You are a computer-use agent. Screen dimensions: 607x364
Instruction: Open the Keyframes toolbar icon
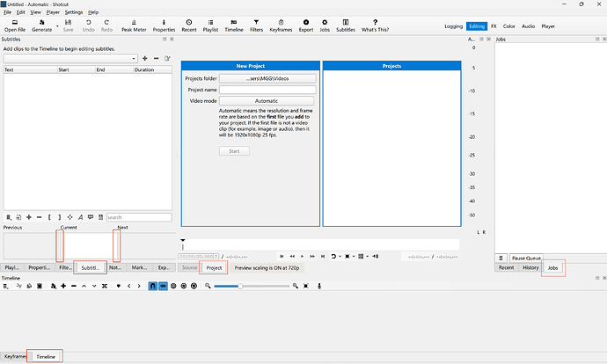(281, 25)
